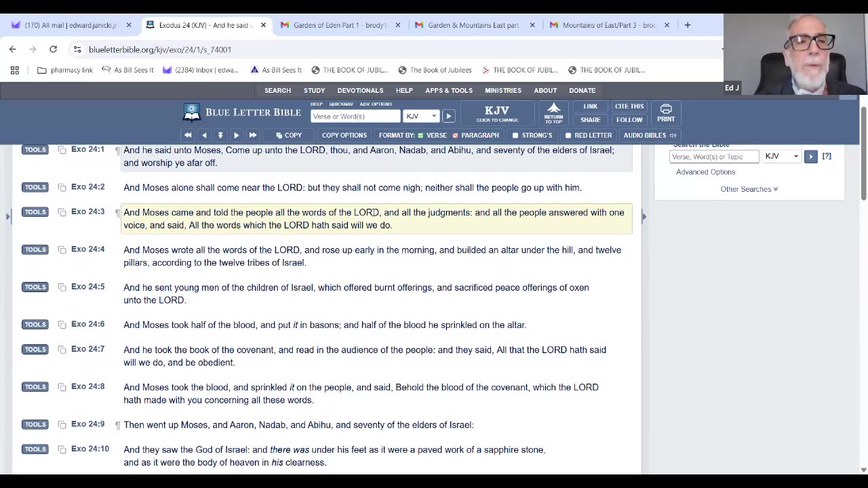Copy verse Exo 24:5 with its copy icon
This screenshot has height=488, width=868.
(62, 287)
